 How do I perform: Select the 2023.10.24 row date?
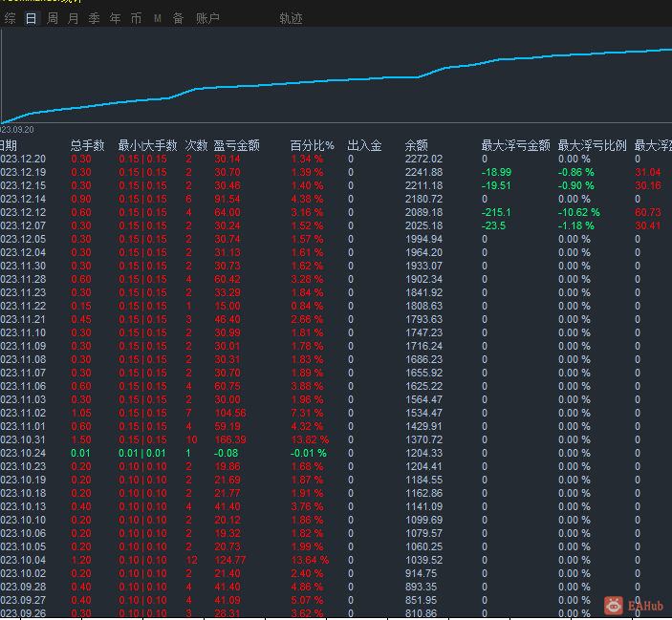coord(23,453)
